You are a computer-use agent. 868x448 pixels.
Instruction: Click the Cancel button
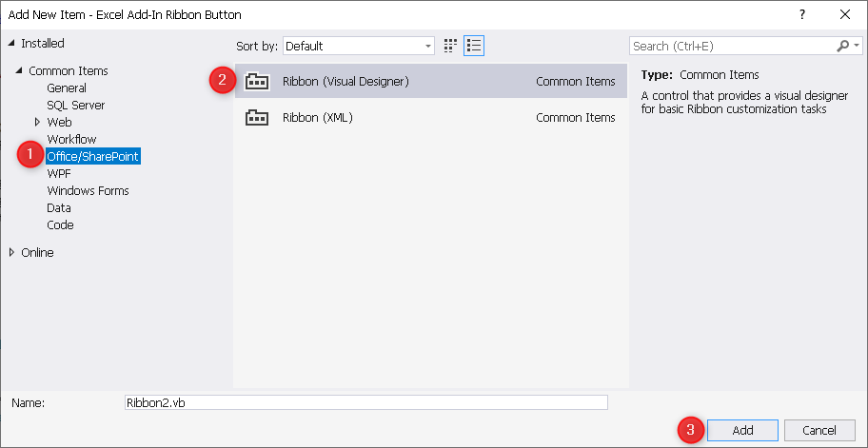click(x=819, y=430)
